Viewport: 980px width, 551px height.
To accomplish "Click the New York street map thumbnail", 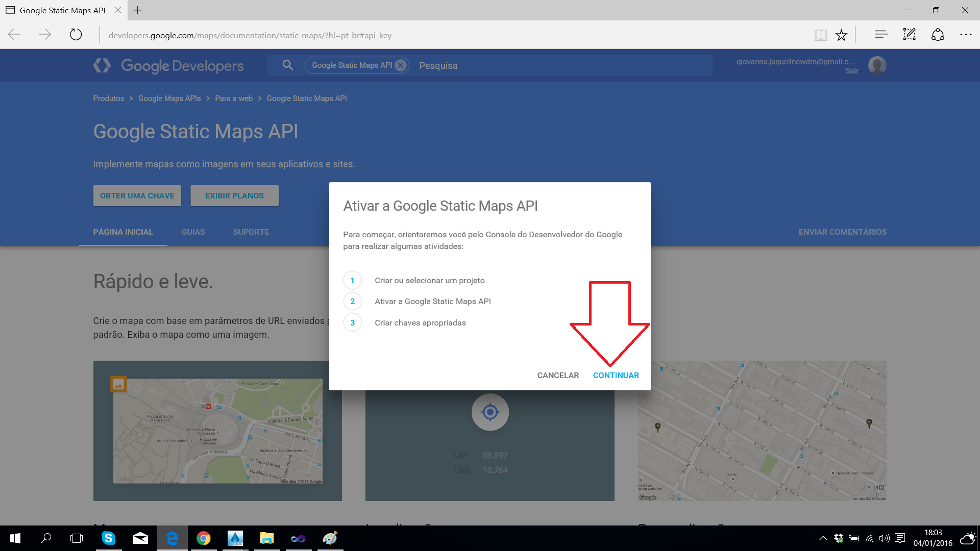I will (x=762, y=431).
